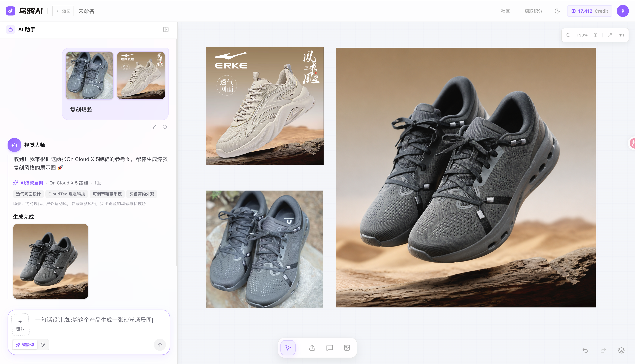The image size is (635, 364).
Task: Toggle dark mode with the moon icon
Action: (557, 11)
